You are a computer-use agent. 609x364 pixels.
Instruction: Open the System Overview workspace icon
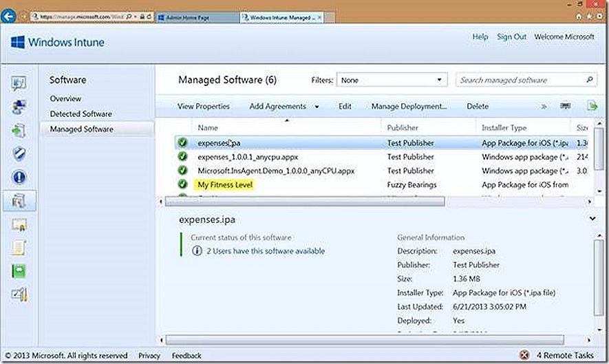(19, 83)
